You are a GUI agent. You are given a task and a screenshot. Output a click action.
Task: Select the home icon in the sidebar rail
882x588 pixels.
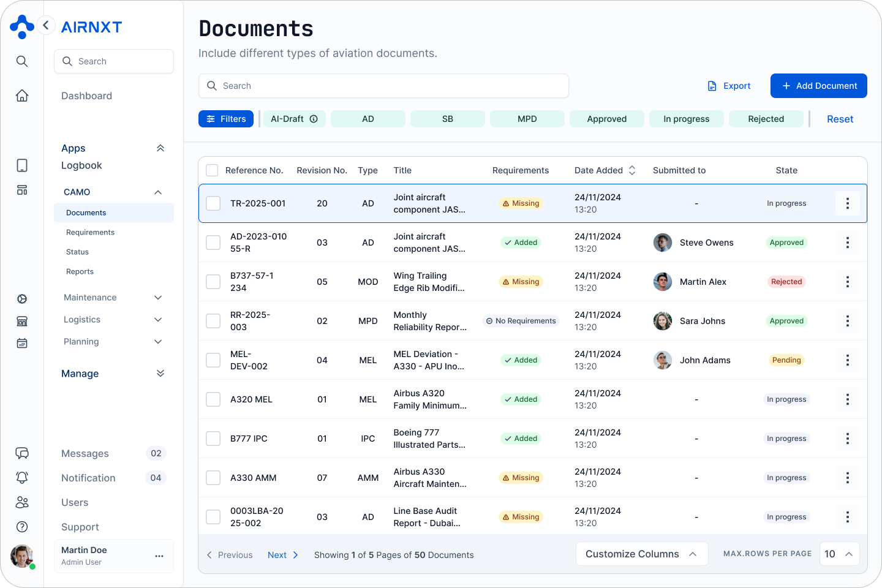tap(22, 96)
